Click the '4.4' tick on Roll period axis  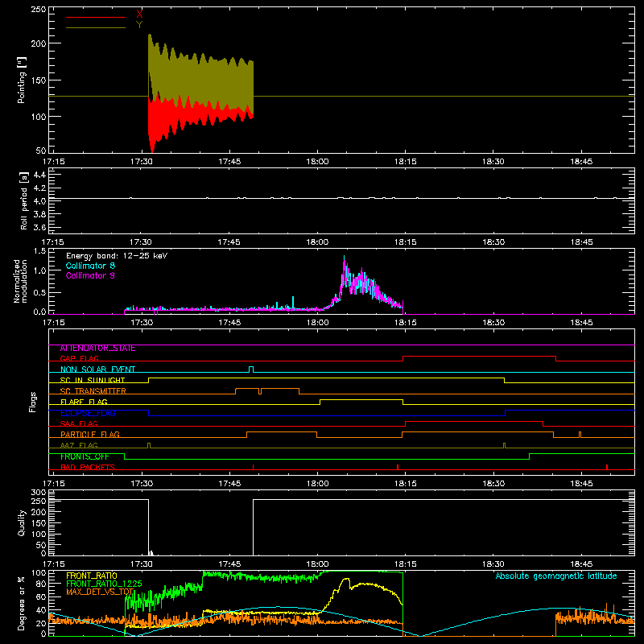coord(39,175)
